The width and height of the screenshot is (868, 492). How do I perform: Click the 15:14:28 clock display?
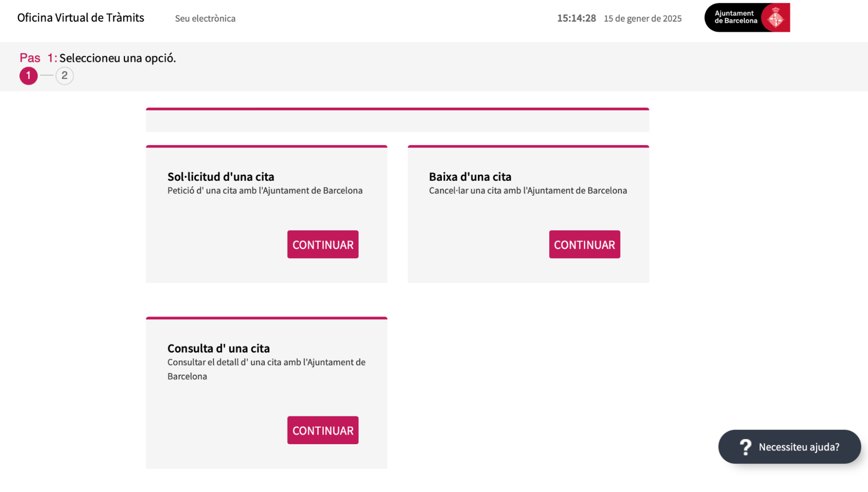point(576,18)
